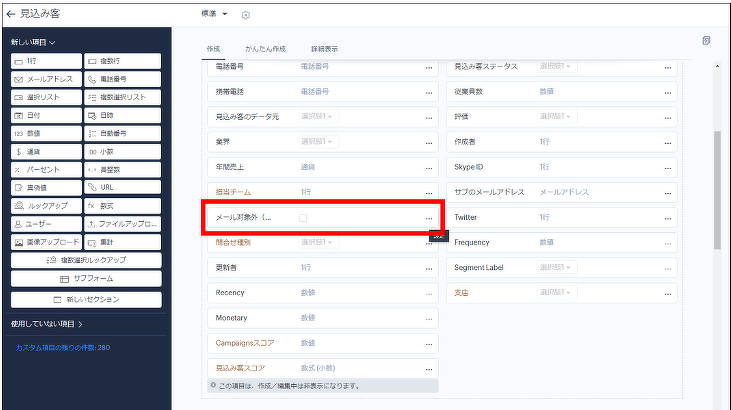
Task: Click the 新しいセクション button
Action: [86, 300]
